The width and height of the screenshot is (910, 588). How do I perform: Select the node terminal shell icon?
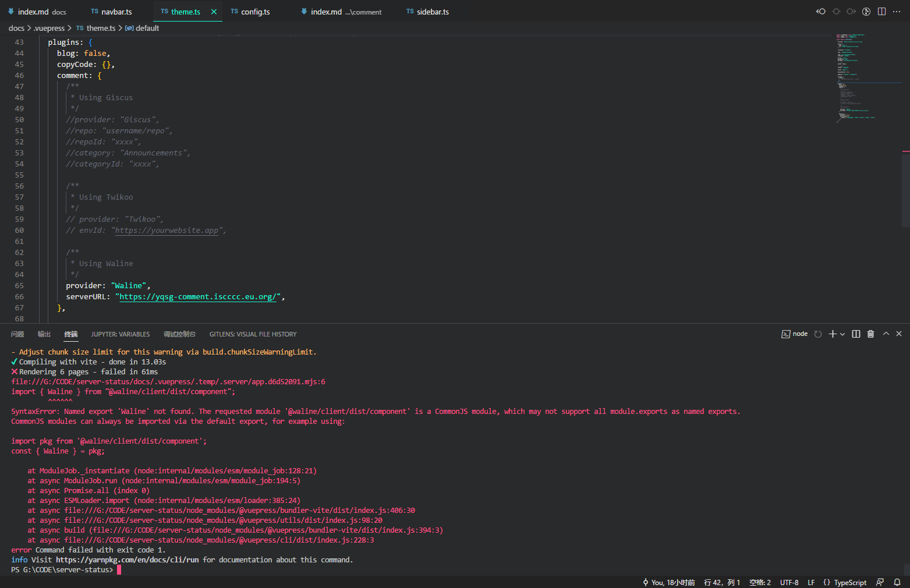click(786, 334)
